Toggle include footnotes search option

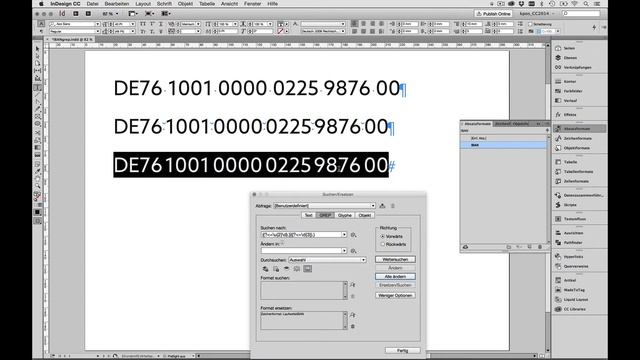click(x=308, y=269)
